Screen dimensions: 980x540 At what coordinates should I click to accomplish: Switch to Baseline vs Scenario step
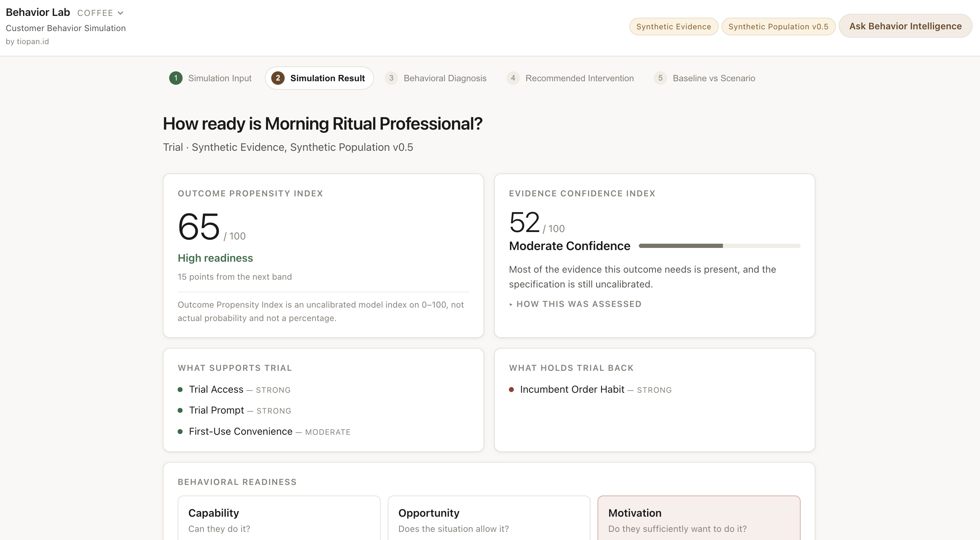pyautogui.click(x=704, y=78)
